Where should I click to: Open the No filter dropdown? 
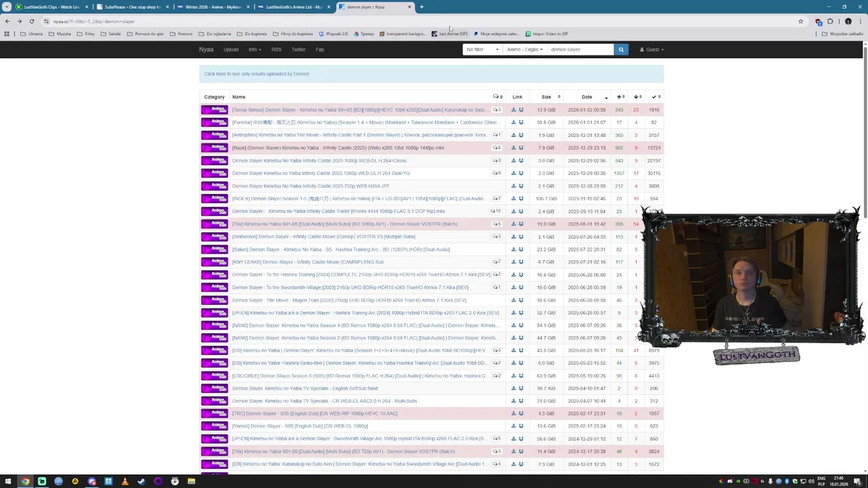point(483,49)
